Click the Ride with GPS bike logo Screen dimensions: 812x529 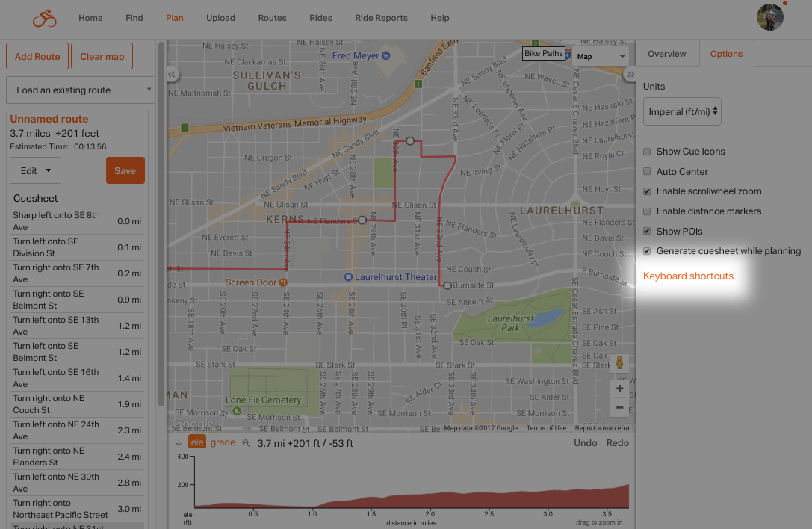(45, 19)
